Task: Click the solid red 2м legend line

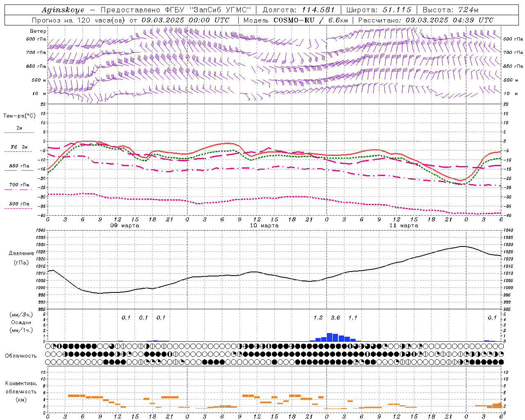Action: pyautogui.click(x=19, y=133)
